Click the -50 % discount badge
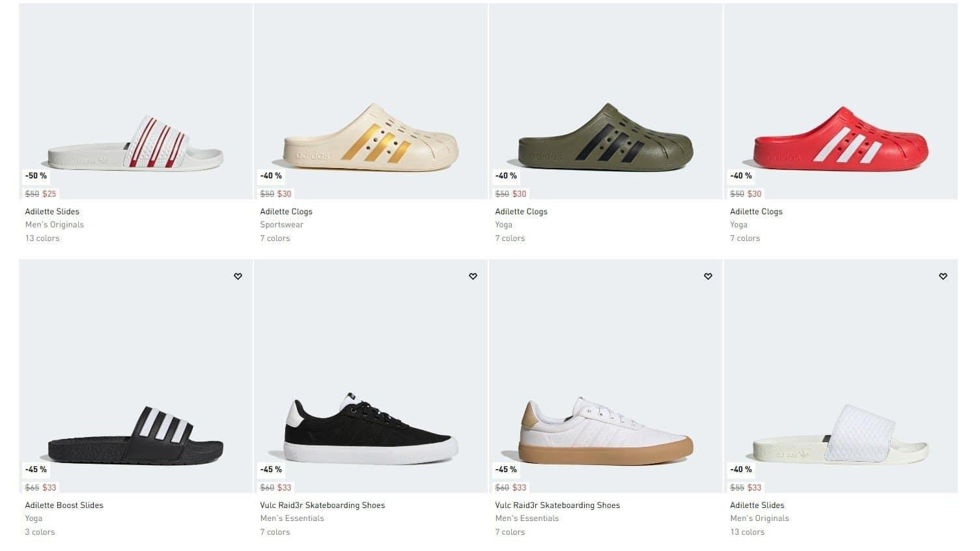 click(36, 176)
